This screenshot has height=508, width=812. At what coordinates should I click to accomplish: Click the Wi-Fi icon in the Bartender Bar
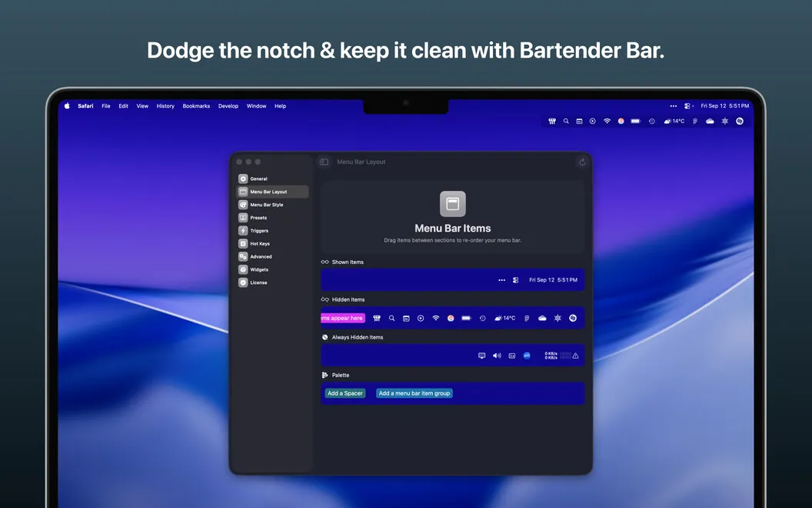[x=607, y=122]
